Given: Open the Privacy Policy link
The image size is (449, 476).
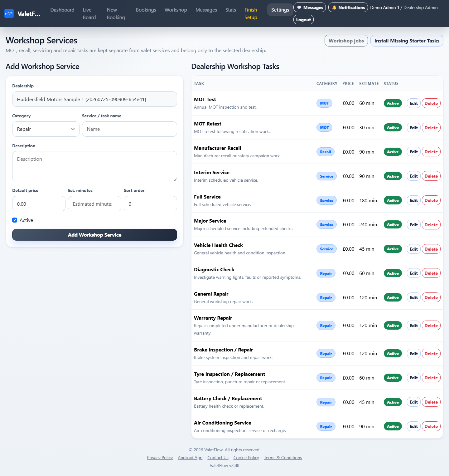Looking at the screenshot, I should coord(160,458).
